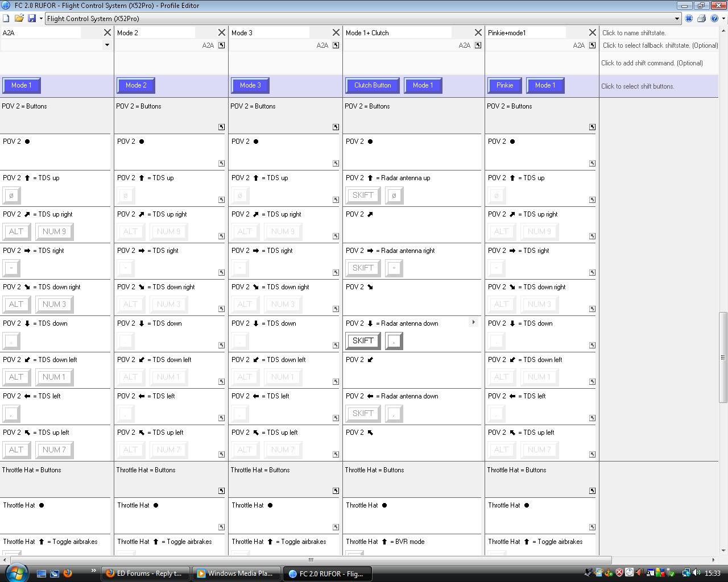Click Show Desktop icon in quick launch
Screen dimensions: 728x582
[42, 573]
